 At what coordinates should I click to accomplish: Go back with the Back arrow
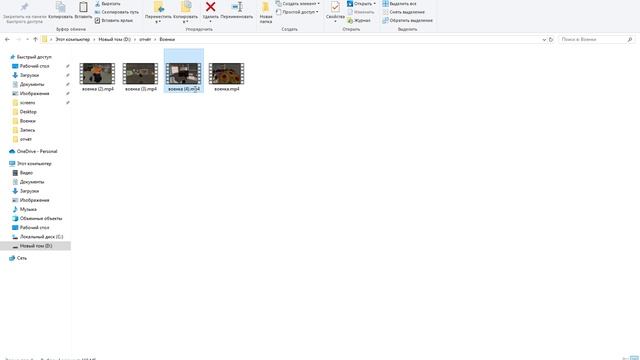click(7, 40)
